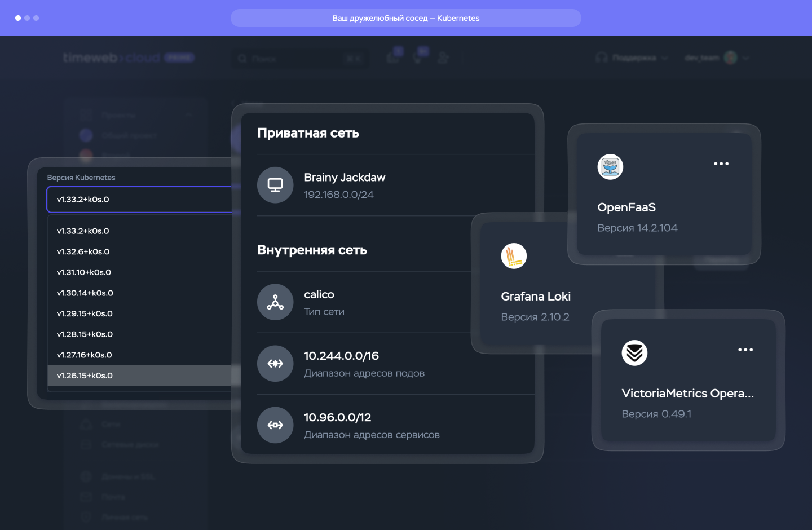Click the monitor icon beside Brainy Jackdaw
The image size is (812, 530).
tap(275, 185)
